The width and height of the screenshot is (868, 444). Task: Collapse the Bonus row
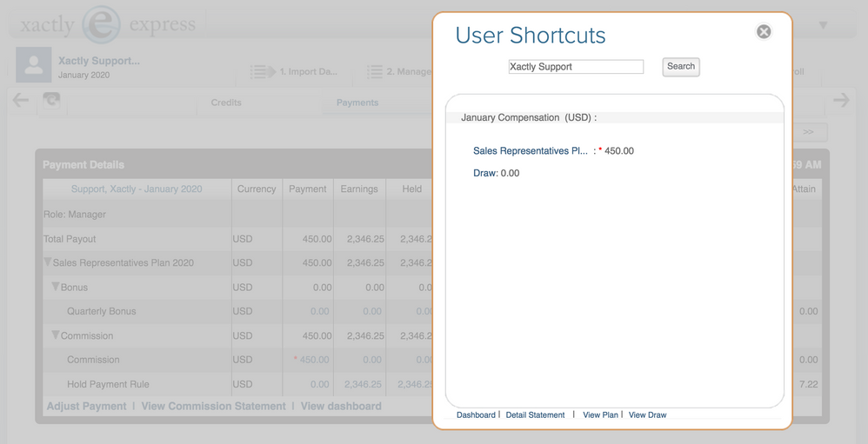56,287
